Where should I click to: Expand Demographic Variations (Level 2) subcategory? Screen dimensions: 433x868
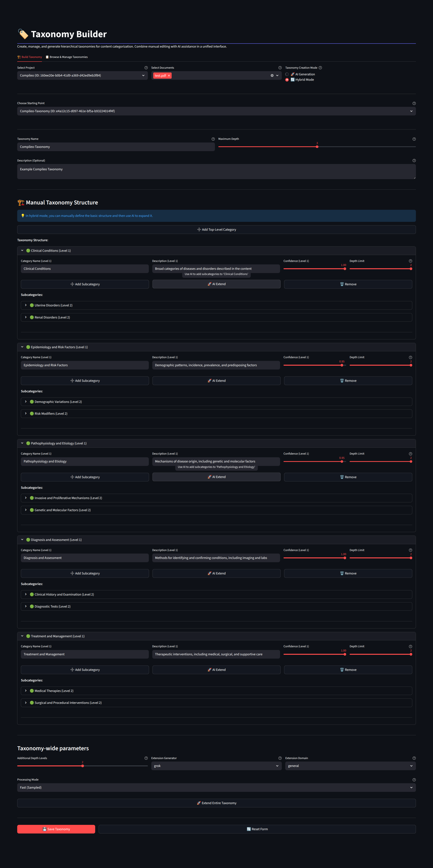coord(216,402)
